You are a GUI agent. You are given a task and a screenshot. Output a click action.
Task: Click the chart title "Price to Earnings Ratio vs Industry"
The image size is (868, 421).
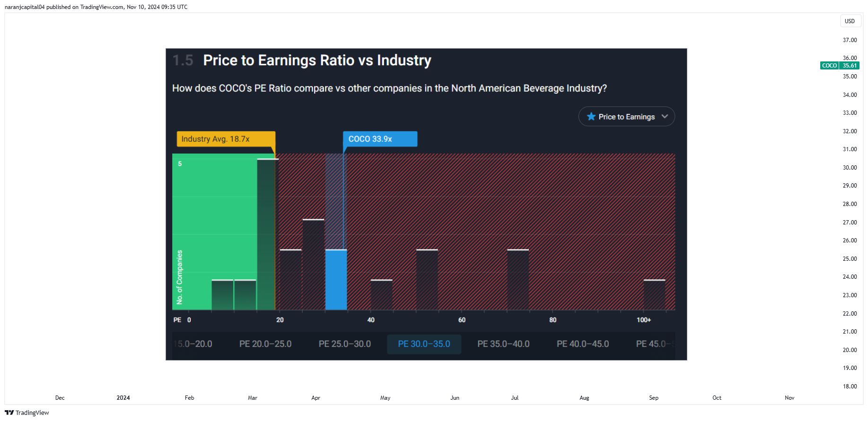(317, 60)
